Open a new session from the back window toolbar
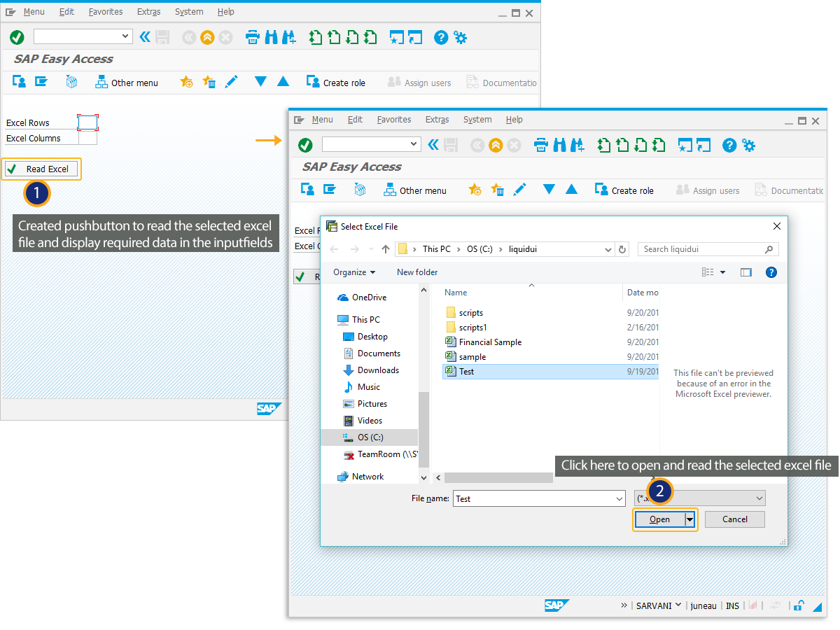This screenshot has height=630, width=840. pyautogui.click(x=398, y=37)
